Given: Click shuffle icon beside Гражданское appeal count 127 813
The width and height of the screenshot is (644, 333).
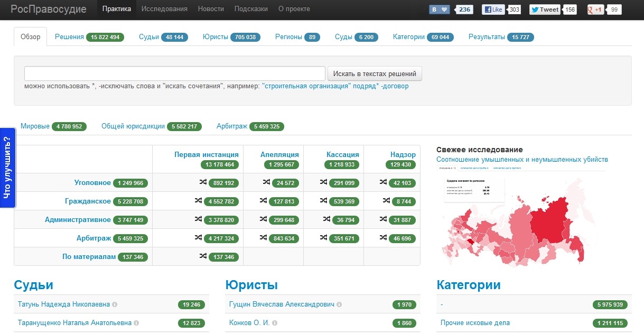Looking at the screenshot, I should (x=264, y=201).
